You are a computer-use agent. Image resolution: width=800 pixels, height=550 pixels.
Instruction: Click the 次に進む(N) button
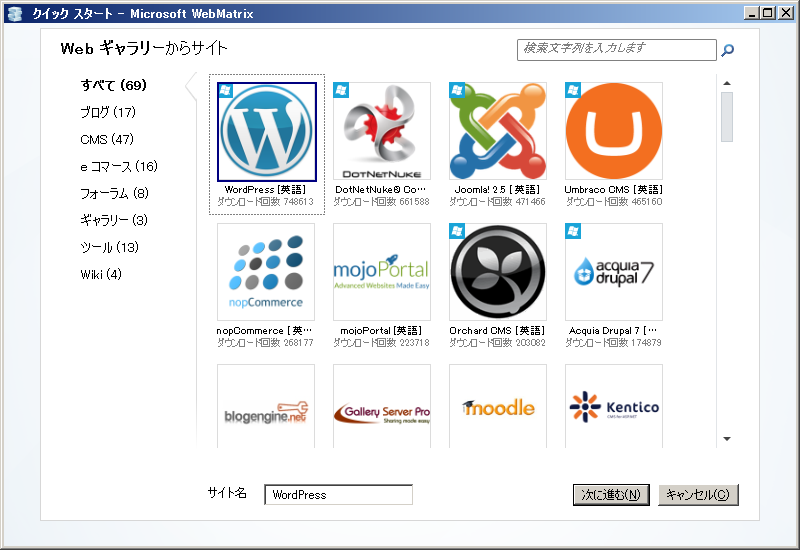coord(611,495)
